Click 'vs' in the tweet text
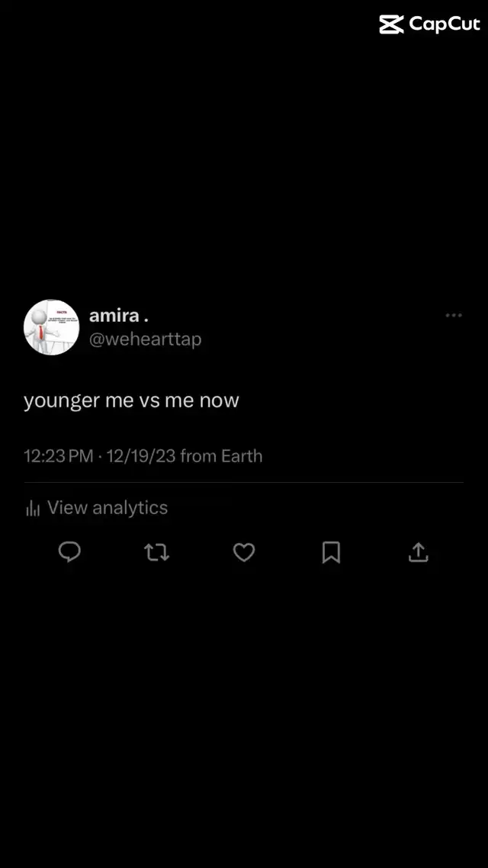 [149, 400]
